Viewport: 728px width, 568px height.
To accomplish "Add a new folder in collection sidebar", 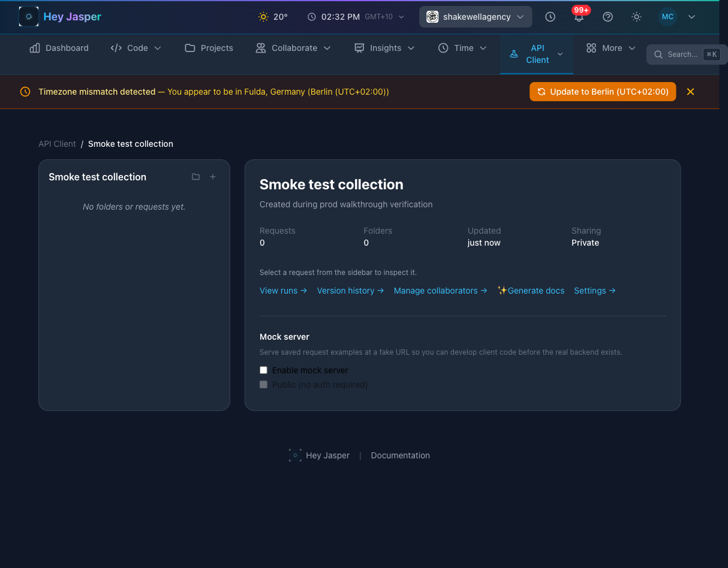I will point(195,177).
